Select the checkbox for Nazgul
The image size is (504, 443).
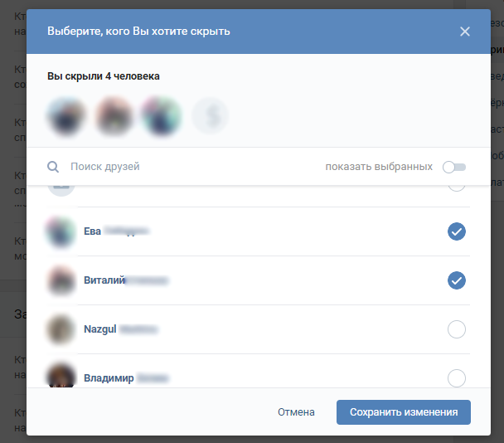point(457,329)
